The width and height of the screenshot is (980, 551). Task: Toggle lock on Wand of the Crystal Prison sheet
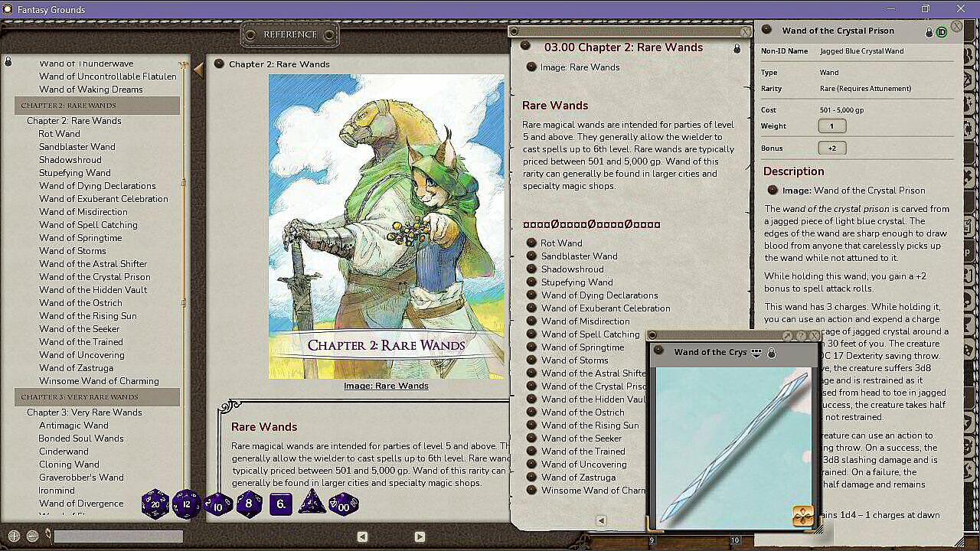point(929,32)
